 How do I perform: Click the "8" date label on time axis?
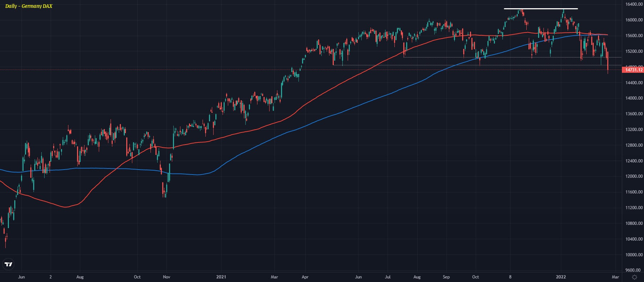(510, 277)
